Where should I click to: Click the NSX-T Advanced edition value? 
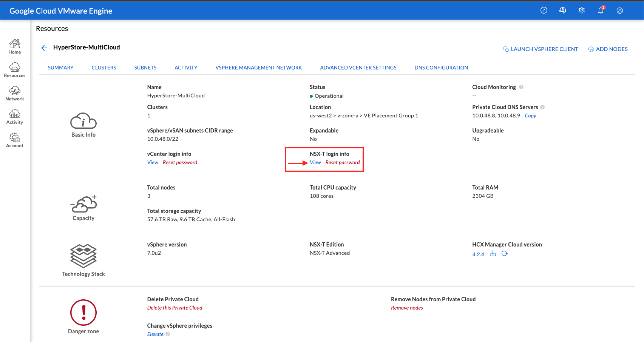330,253
